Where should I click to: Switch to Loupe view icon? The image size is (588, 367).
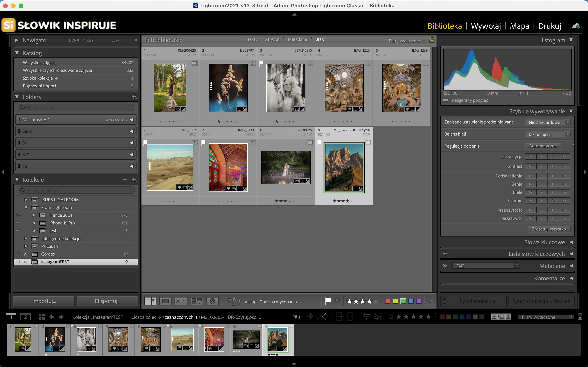165,301
